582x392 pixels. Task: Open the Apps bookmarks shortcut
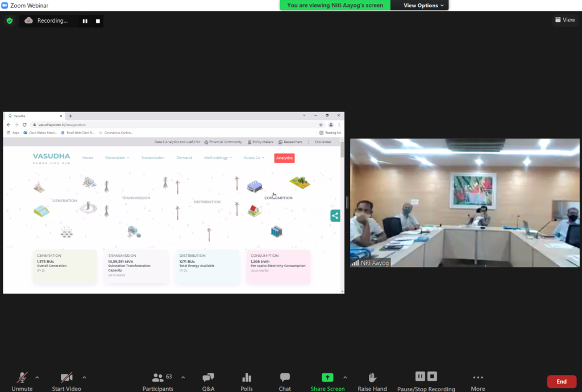click(13, 133)
